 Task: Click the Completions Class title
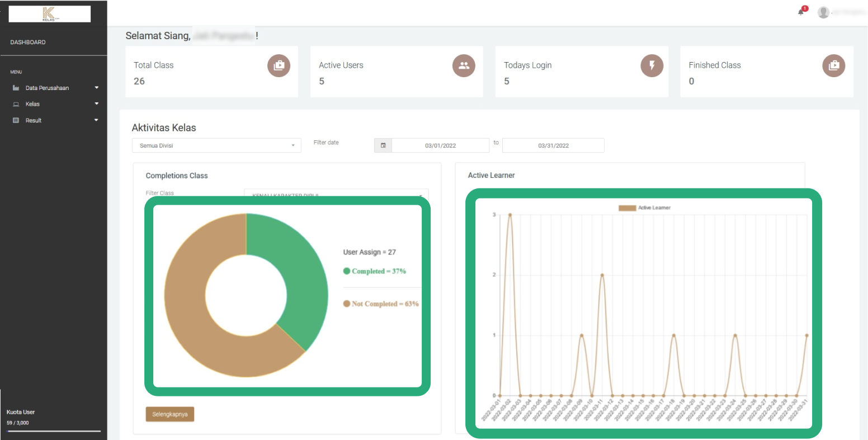177,176
